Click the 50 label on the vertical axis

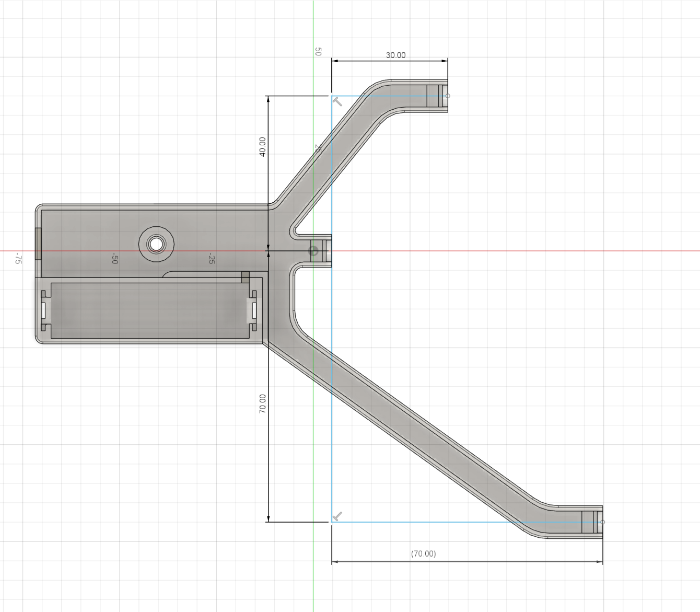(318, 51)
